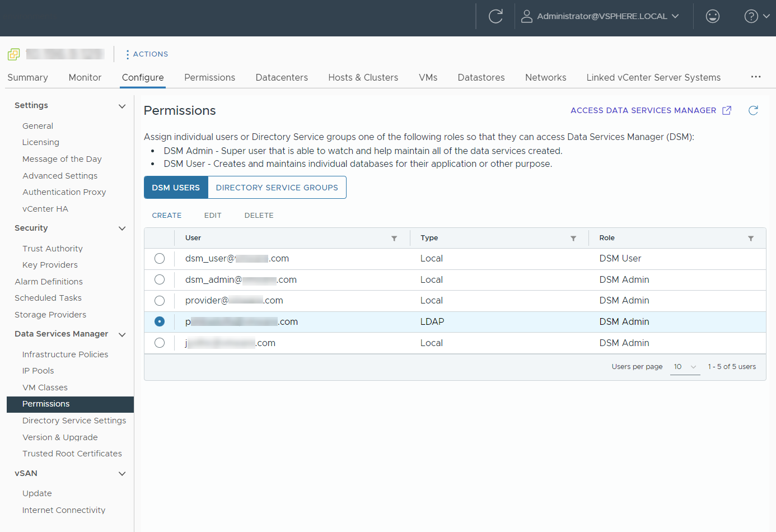This screenshot has width=776, height=532.
Task: Collapse the Settings section
Action: coord(122,106)
